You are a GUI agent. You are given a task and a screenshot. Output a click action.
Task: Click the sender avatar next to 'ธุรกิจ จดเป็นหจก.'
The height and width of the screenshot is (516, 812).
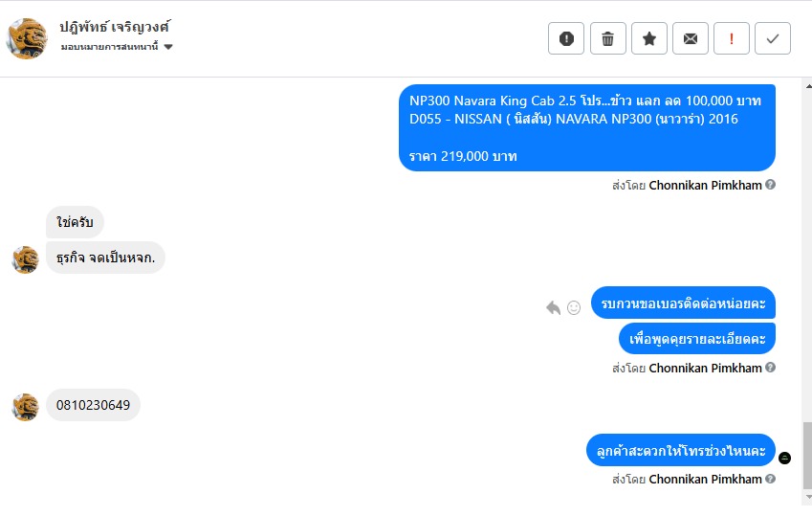(x=26, y=258)
